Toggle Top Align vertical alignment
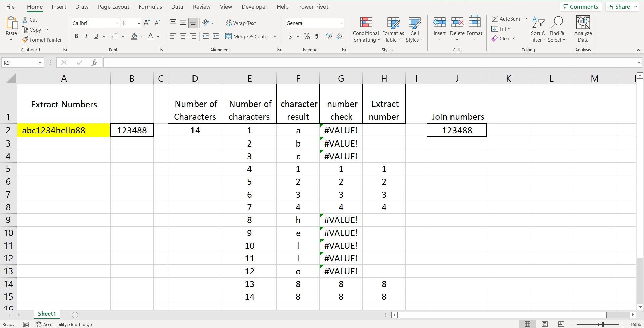Image resolution: width=644 pixels, height=328 pixels. click(x=173, y=23)
